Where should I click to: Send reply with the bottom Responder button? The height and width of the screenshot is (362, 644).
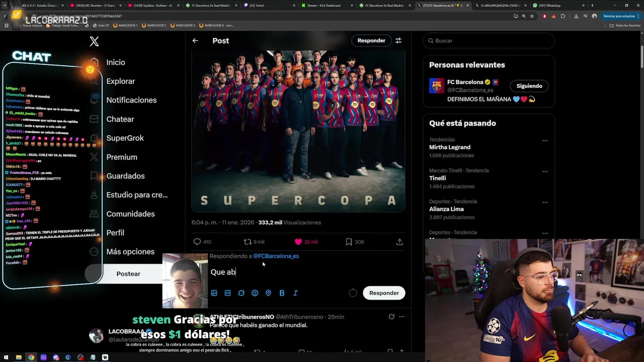click(384, 293)
